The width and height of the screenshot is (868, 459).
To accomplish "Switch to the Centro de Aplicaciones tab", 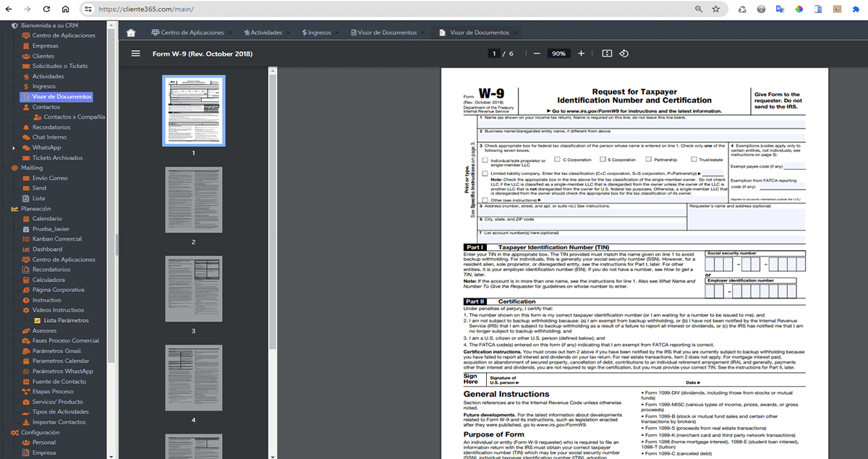I will 188,33.
